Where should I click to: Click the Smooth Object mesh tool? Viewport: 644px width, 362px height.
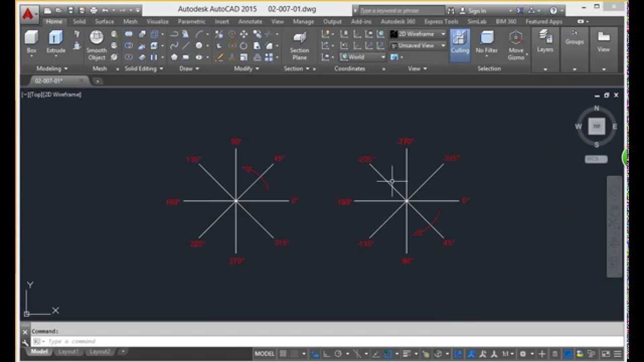(97, 45)
